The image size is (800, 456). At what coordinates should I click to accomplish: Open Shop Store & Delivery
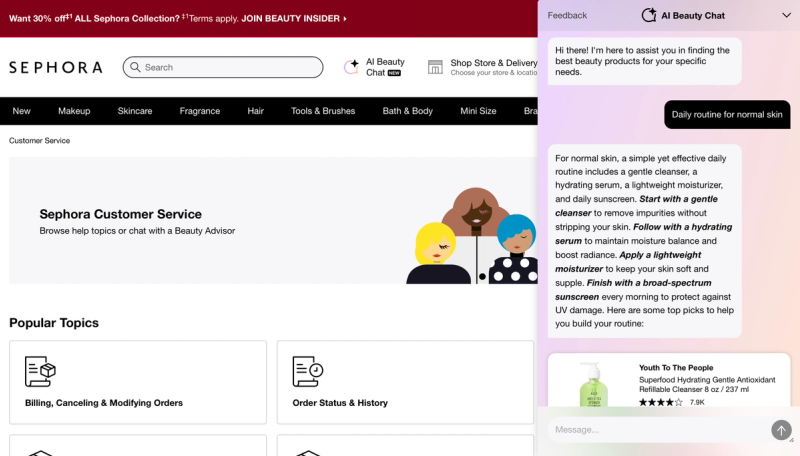[x=483, y=67]
